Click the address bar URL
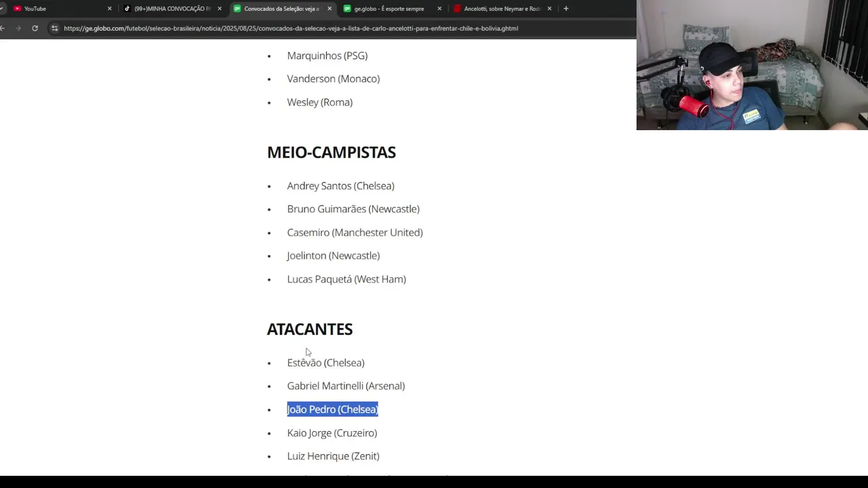868x488 pixels. tap(291, 28)
